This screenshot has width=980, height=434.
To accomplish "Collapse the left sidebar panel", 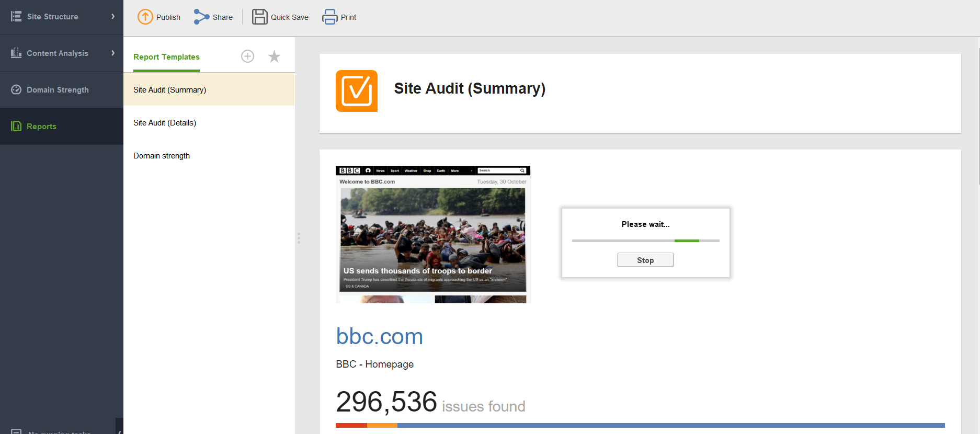I will [120, 430].
